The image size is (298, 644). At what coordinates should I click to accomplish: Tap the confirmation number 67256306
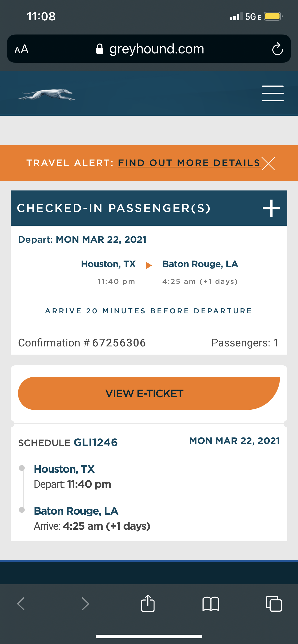[x=119, y=343]
